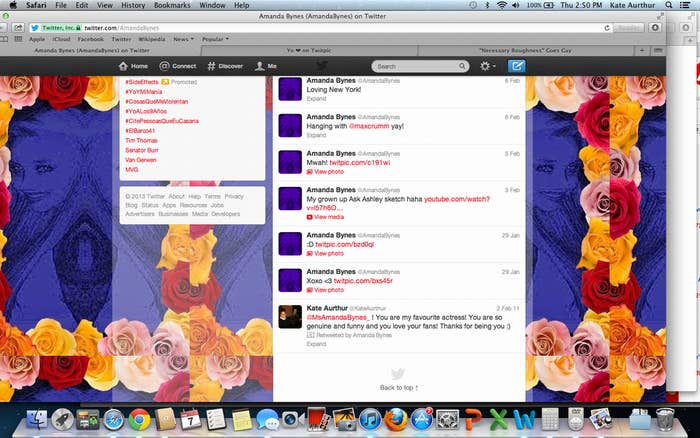
Task: Open System Preferences from the dock
Action: coord(447,420)
